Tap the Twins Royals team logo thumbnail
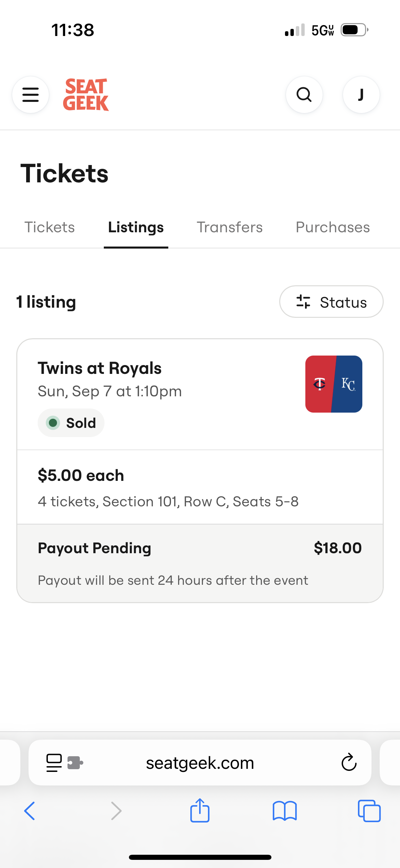The image size is (400, 868). pyautogui.click(x=334, y=384)
